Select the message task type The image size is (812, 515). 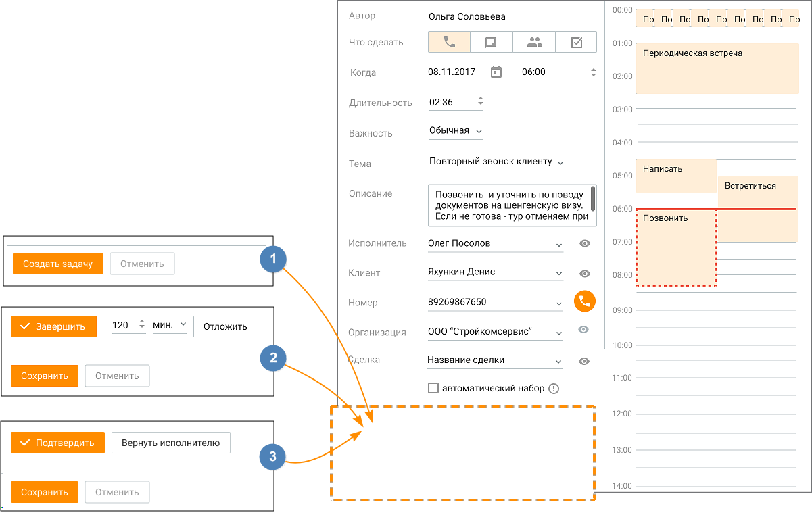tap(492, 42)
